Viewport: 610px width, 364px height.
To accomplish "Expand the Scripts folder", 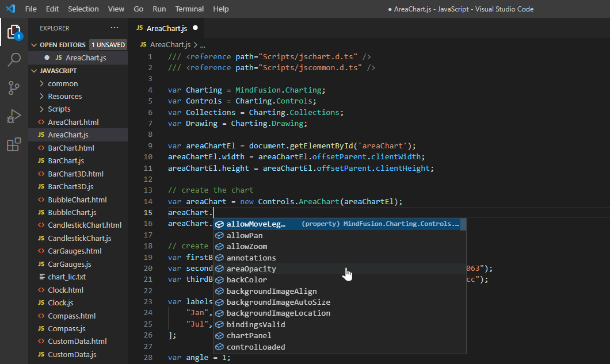I will click(x=41, y=109).
